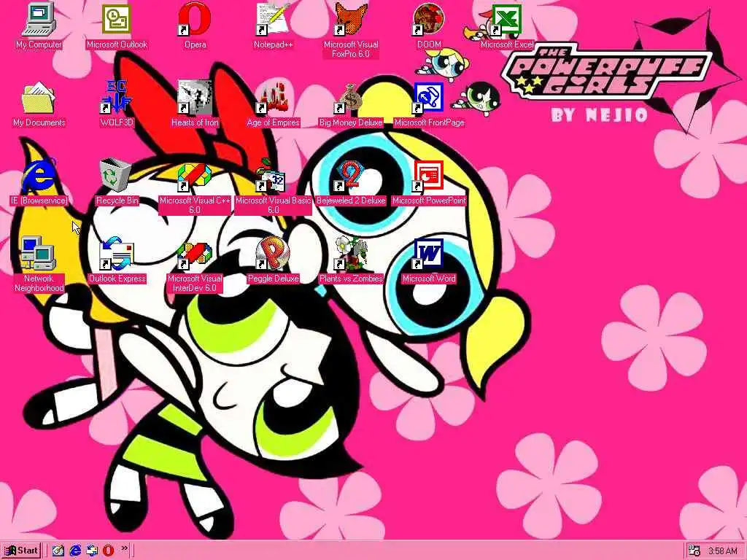The height and width of the screenshot is (560, 747).
Task: Launch Opera from the quick launch bar
Action: click(x=109, y=551)
